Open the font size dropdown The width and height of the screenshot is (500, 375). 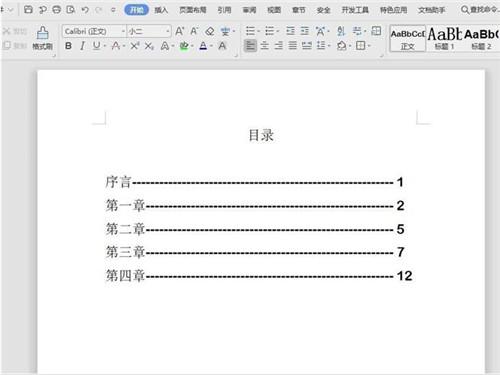[x=149, y=31]
